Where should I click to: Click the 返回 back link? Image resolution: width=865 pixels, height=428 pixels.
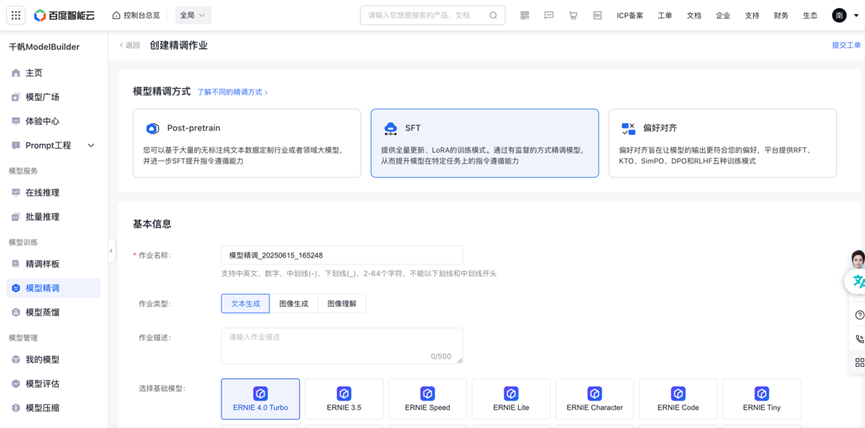click(130, 45)
